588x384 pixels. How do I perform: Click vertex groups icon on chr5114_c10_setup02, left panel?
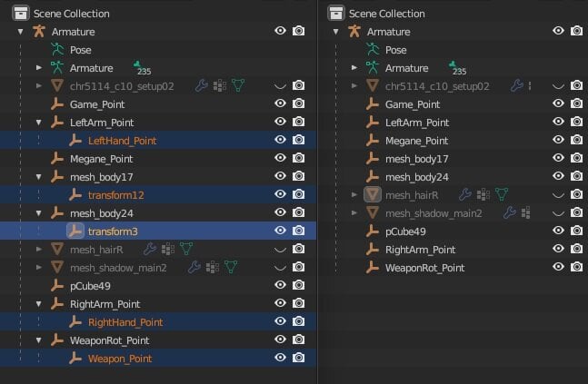tap(220, 86)
